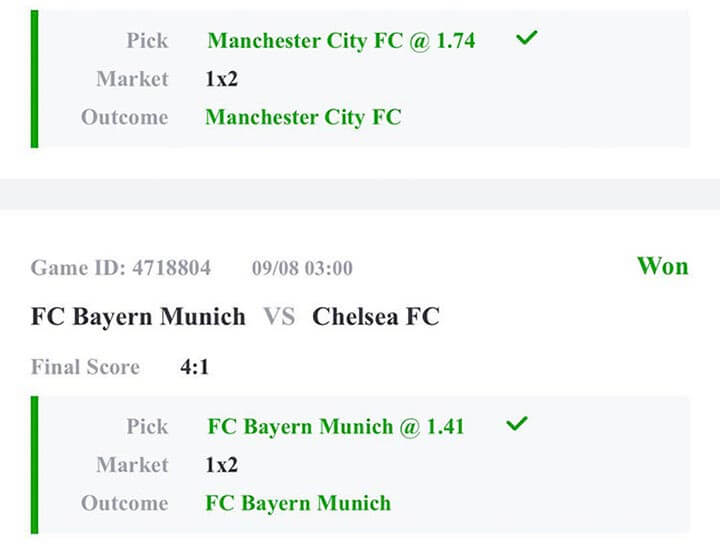Screen dimensions: 720x555
Task: Click the Final Score label
Action: (85, 367)
